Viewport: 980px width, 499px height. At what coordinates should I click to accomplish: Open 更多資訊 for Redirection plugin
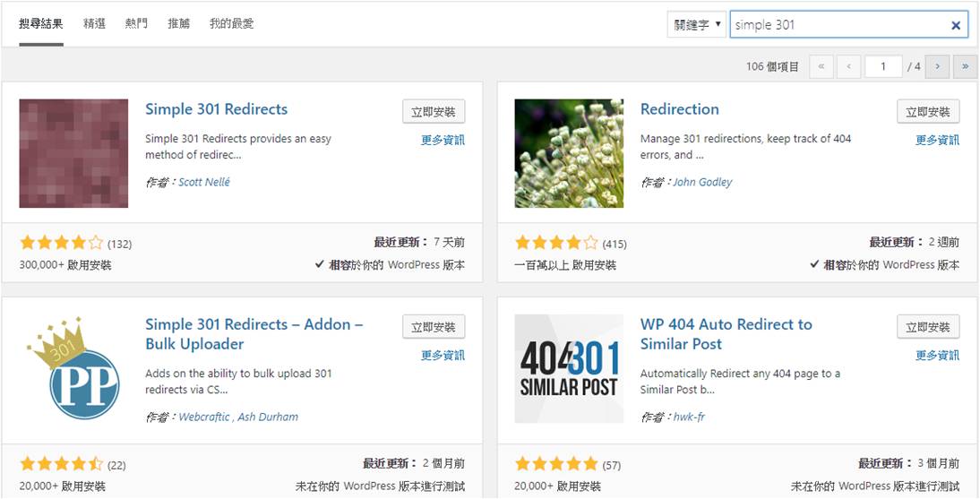[x=938, y=140]
